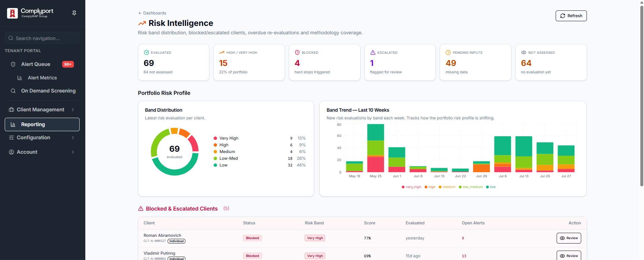
Task: Click the Not Assessed eye icon
Action: [x=524, y=52]
